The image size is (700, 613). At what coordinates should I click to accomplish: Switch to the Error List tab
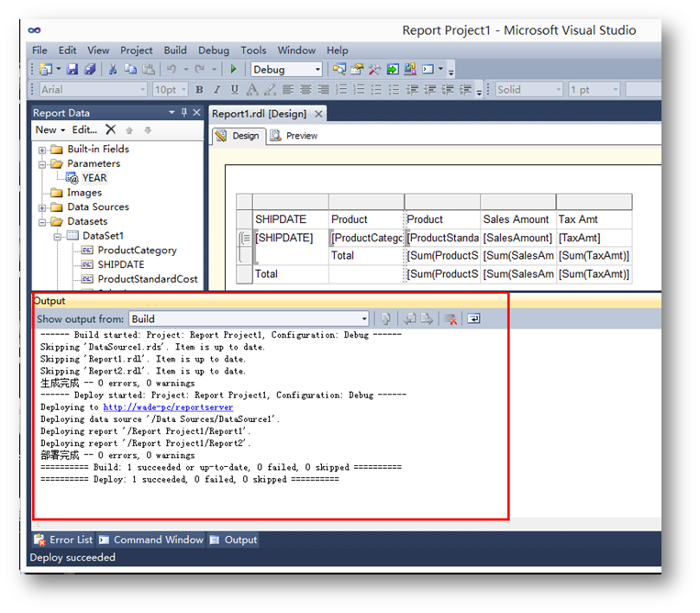click(63, 540)
